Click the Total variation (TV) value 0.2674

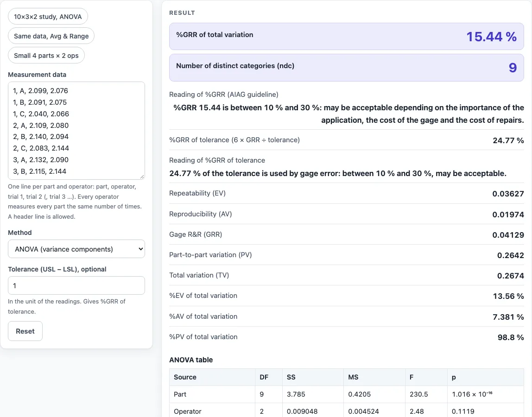(x=511, y=276)
